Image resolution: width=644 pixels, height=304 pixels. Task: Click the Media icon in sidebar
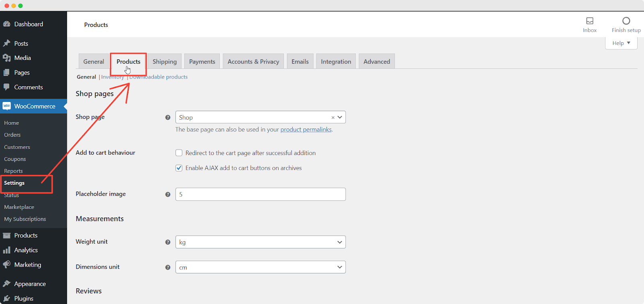pos(6,58)
